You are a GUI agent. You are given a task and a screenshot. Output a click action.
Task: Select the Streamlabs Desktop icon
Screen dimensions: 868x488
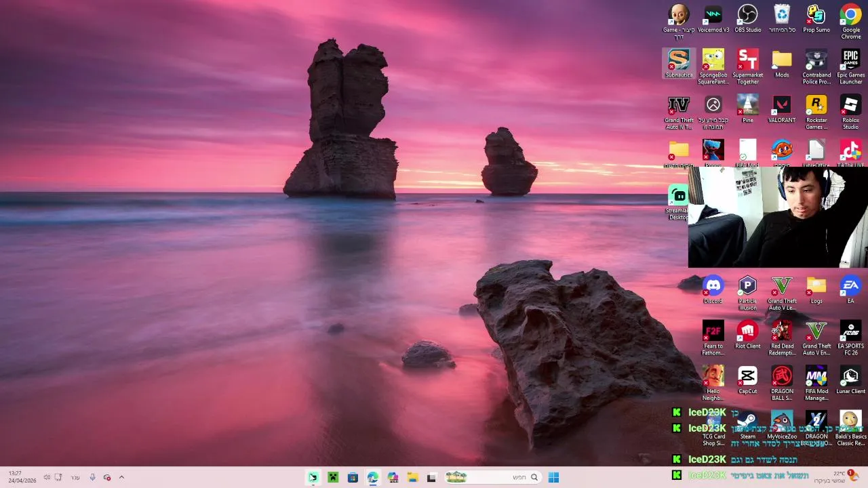679,203
